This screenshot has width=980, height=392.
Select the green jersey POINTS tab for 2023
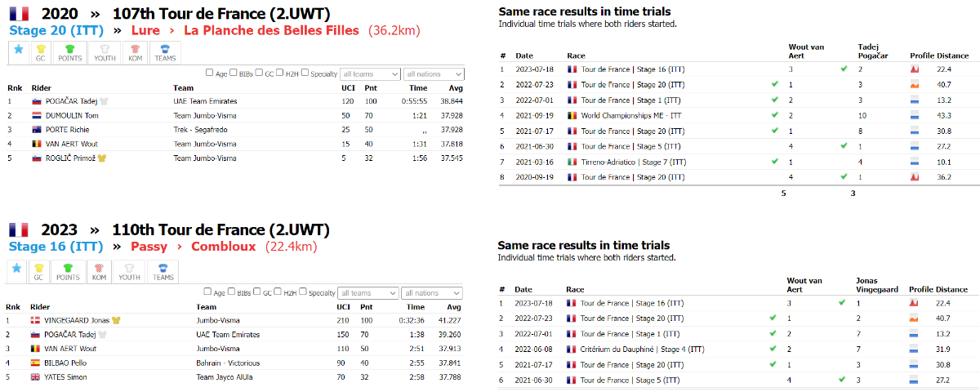pos(69,271)
